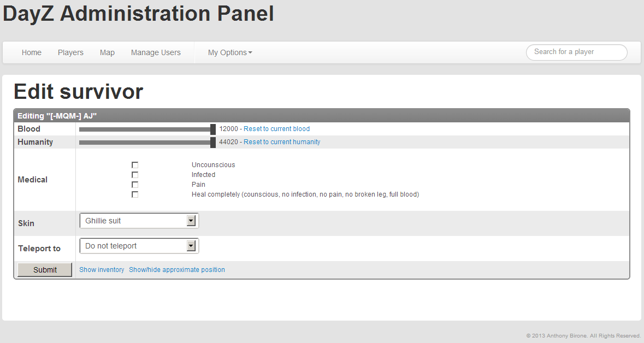Open the Map page
The width and height of the screenshot is (644, 343).
pos(107,52)
